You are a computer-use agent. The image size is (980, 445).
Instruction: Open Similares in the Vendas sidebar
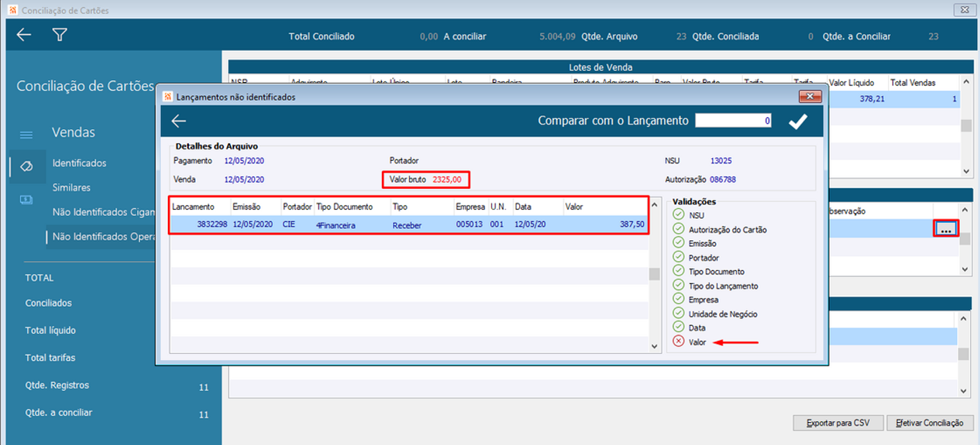coord(72,187)
